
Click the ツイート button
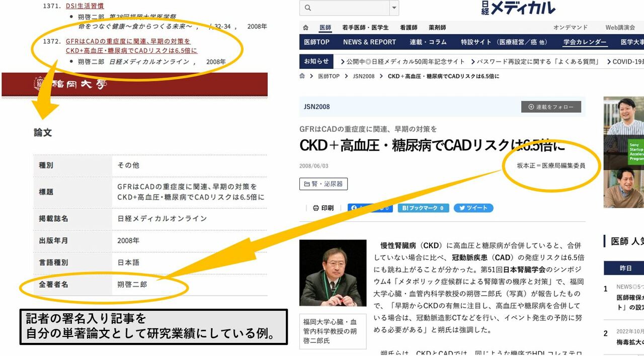tap(473, 208)
